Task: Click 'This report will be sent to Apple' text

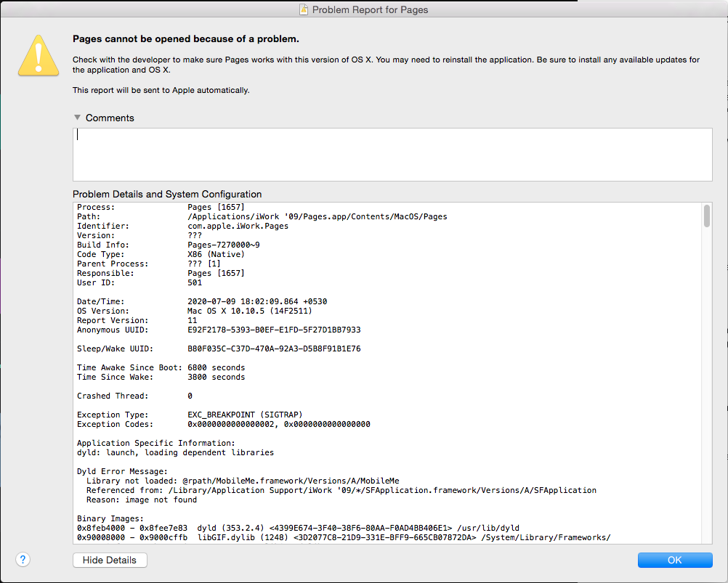Action: coord(161,90)
